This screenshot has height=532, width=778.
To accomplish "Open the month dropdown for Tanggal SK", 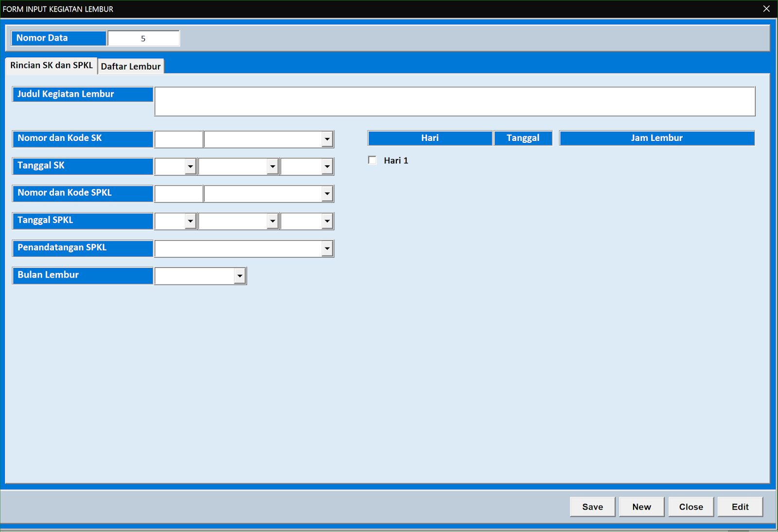I will 272,166.
